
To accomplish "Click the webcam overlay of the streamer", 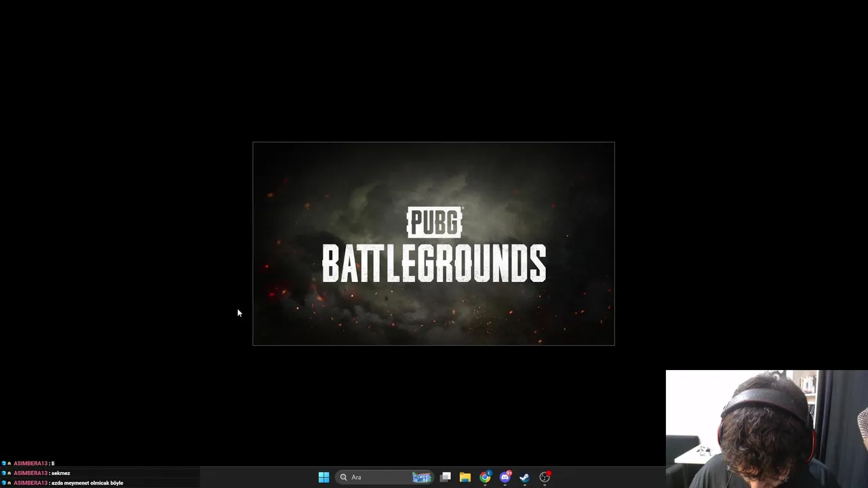I will 767,429.
